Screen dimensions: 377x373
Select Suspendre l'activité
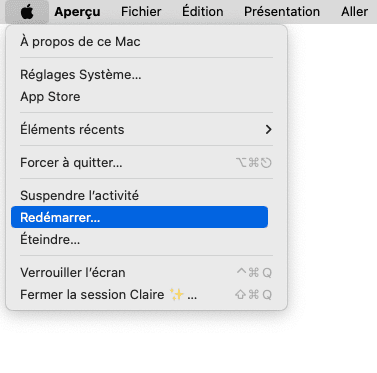tap(139, 195)
